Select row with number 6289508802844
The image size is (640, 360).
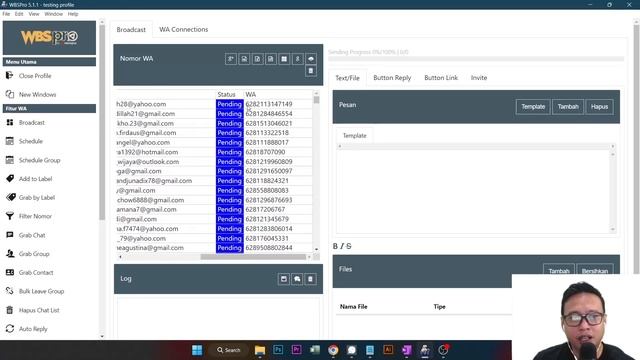click(214, 248)
